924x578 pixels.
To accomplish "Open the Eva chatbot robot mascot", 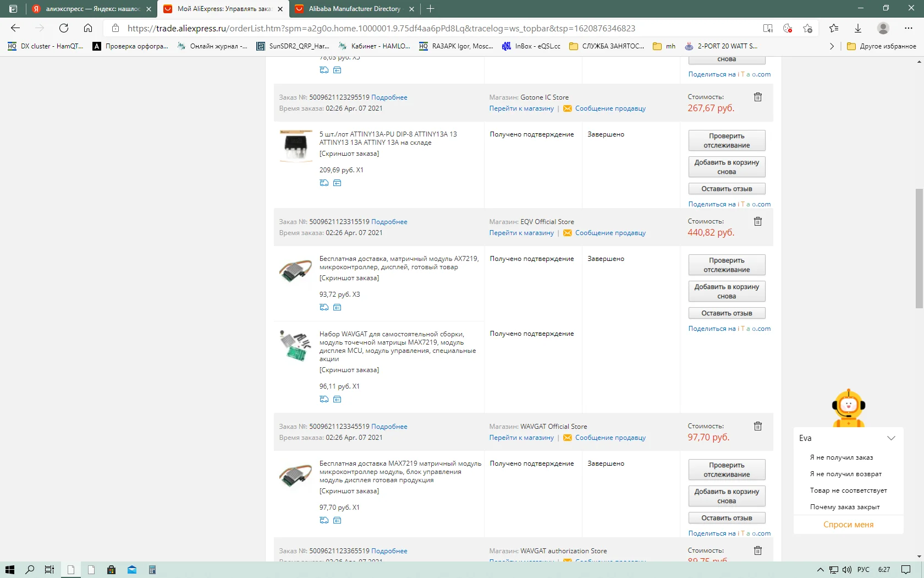I will (849, 408).
